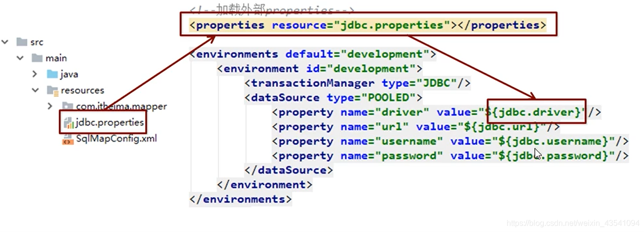Click the name="driver" attribute
The image size is (644, 232).
(x=385, y=112)
